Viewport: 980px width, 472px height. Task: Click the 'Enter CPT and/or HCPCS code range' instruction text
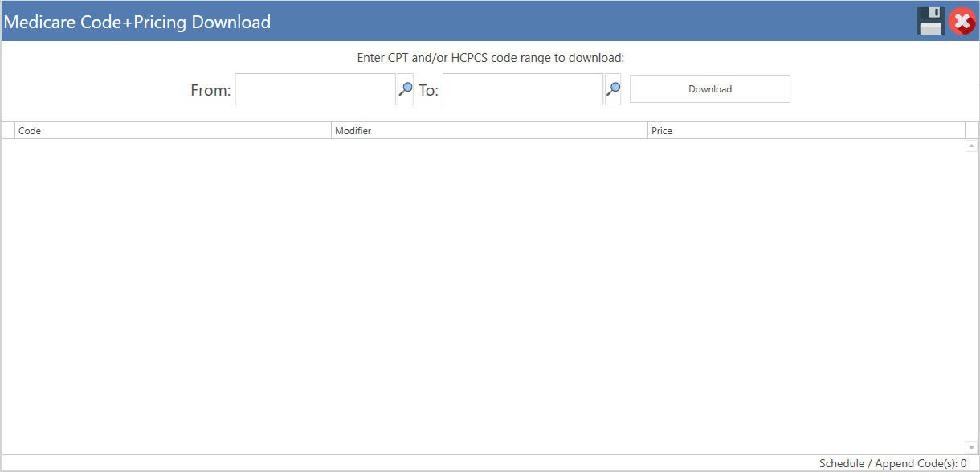[x=491, y=59]
